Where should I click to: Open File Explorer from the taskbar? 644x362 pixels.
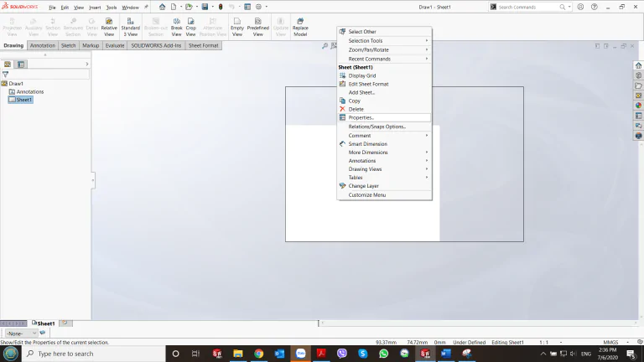click(238, 354)
